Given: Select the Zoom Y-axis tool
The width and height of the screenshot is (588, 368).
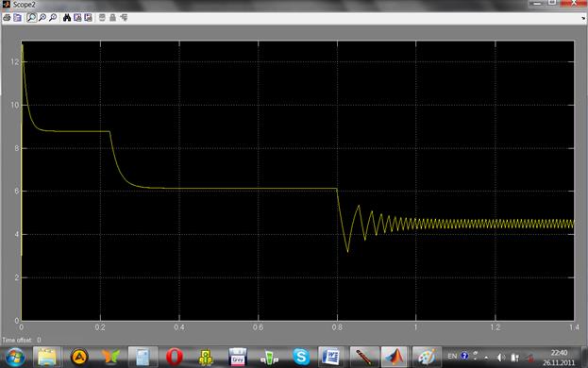Looking at the screenshot, I should click(53, 18).
